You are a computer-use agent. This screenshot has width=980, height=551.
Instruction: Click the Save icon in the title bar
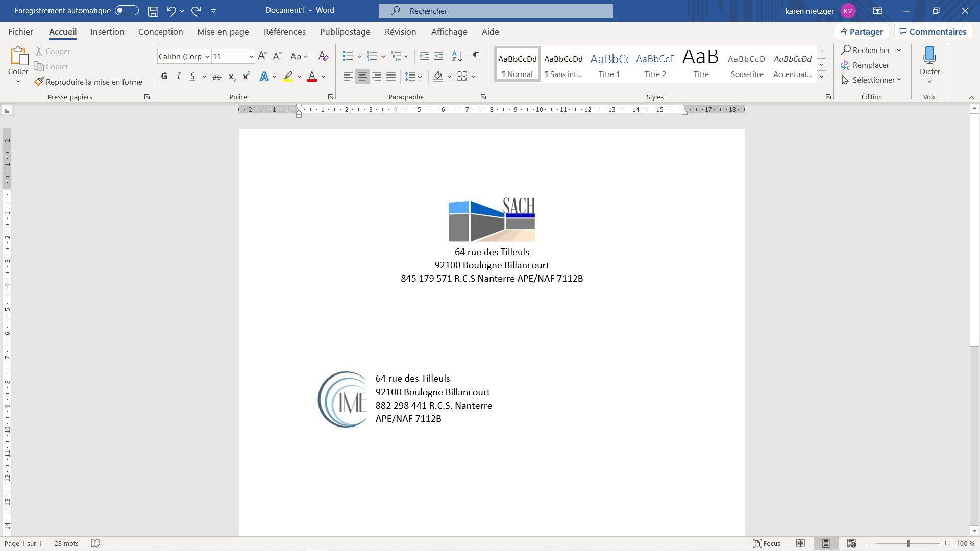tap(153, 11)
